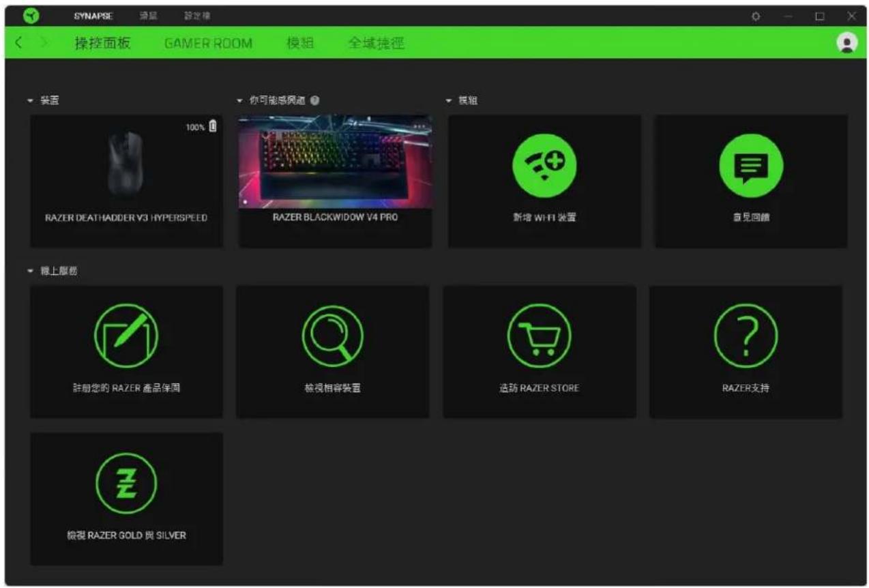
Task: Select the 操控面板 tab
Action: 103,43
